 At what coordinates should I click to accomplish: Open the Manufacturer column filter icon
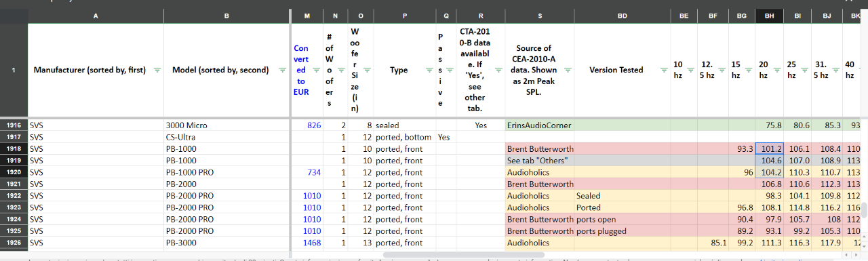click(x=157, y=70)
